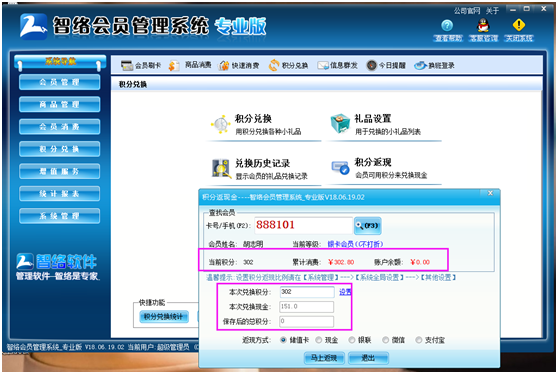Choose the 微信 cashback radio button
558x374 pixels.
(x=385, y=340)
